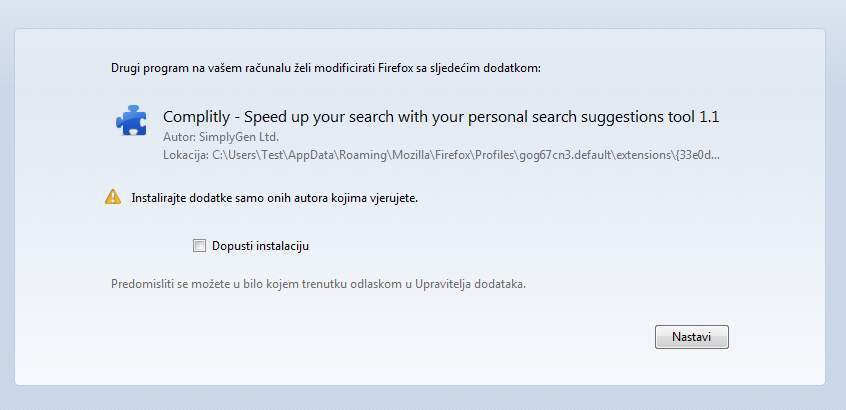Click the blue puzzle piece add-on icon
846x410 pixels.
[x=131, y=121]
